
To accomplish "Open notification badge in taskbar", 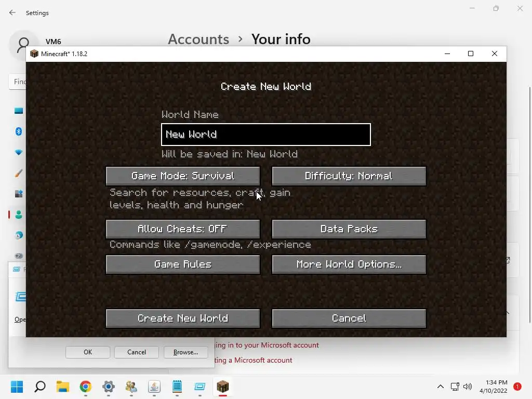I will 517,387.
